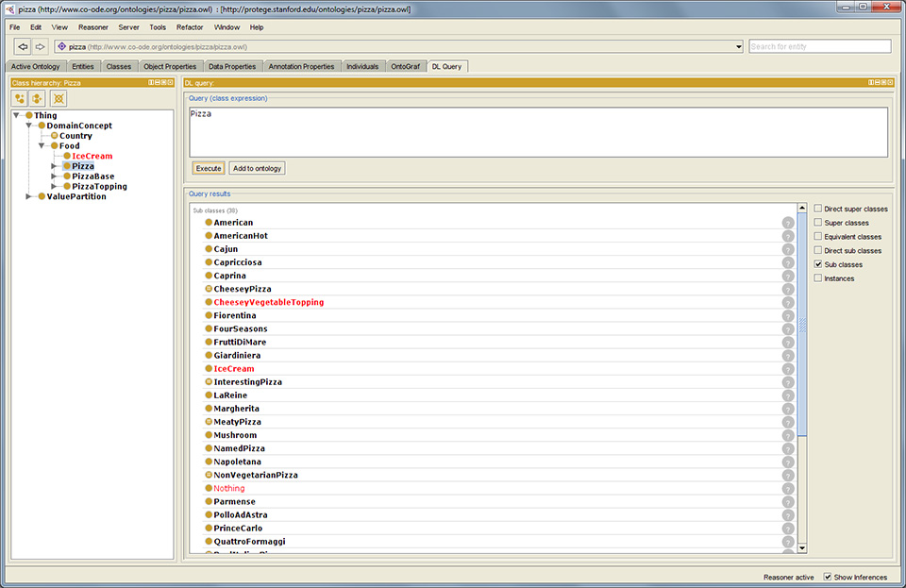Select CheeseyPizza in query results
This screenshot has height=588, width=906.
(x=243, y=289)
